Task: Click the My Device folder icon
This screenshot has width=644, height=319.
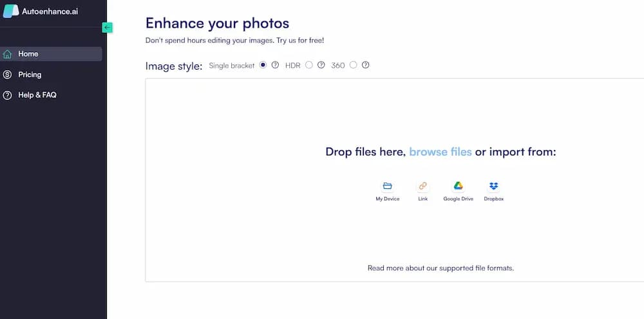Action: pos(388,186)
